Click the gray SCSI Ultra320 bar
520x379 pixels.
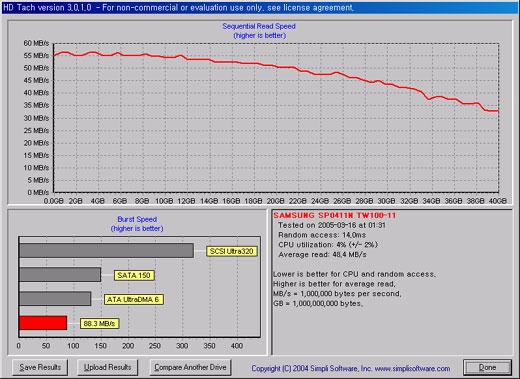[x=106, y=250]
